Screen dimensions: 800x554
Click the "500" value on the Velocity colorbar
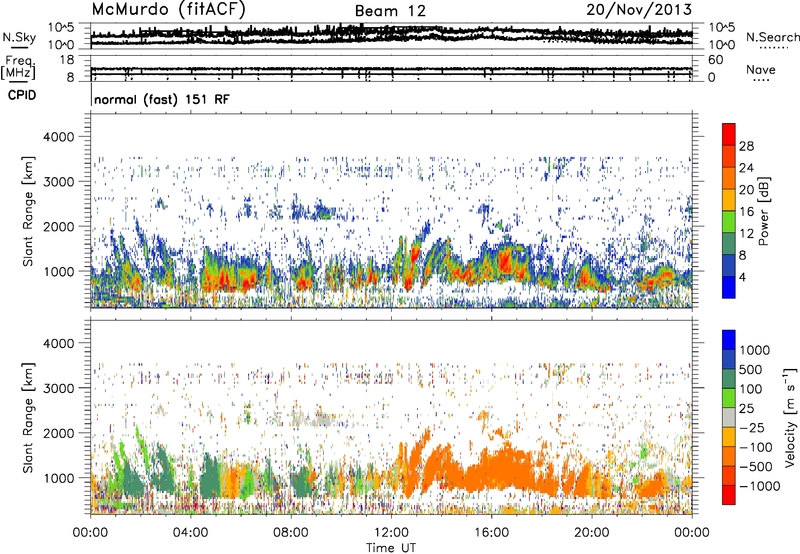(x=751, y=369)
